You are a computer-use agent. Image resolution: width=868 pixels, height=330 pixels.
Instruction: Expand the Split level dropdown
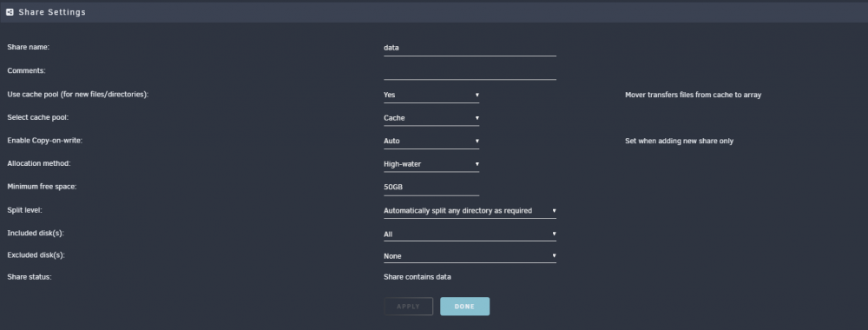pos(470,210)
